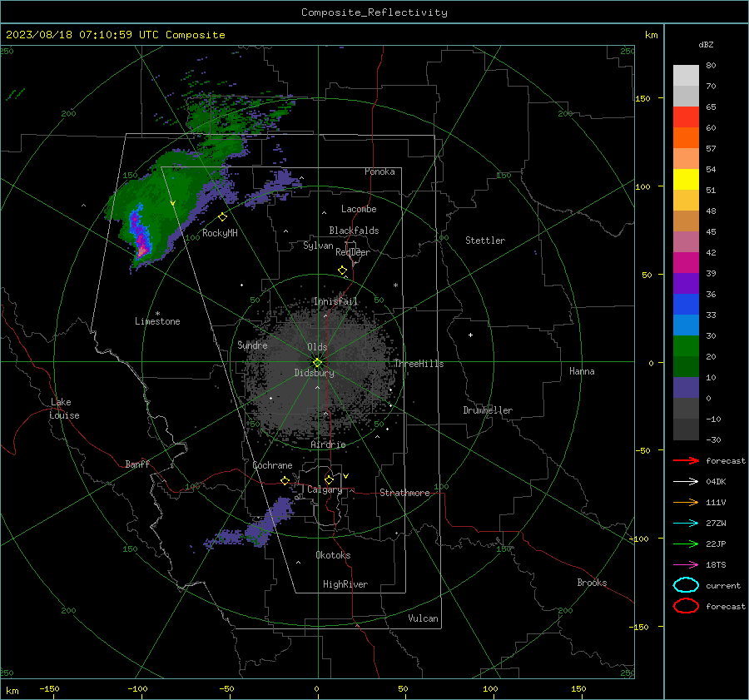
Task: Click the cyan 27ZW arrow icon
Action: (x=686, y=524)
